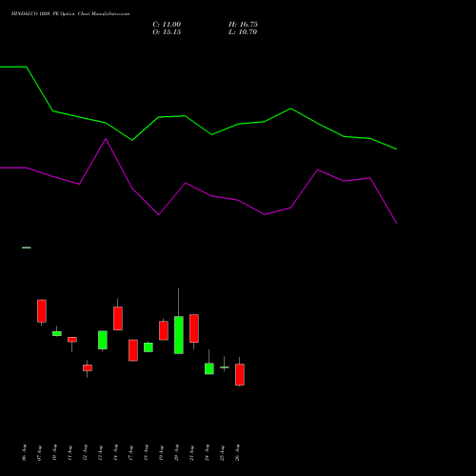476x476 pixels.
Task: Select the 24 Aug date label
Action: coord(207,452)
